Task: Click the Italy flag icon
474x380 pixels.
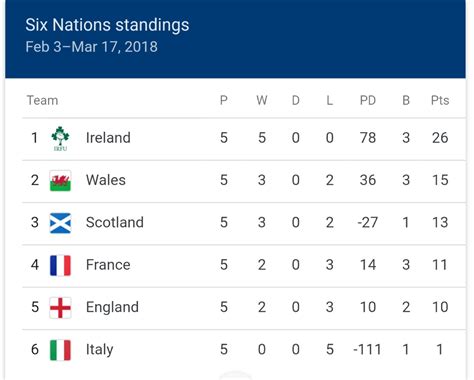Action: [x=60, y=350]
